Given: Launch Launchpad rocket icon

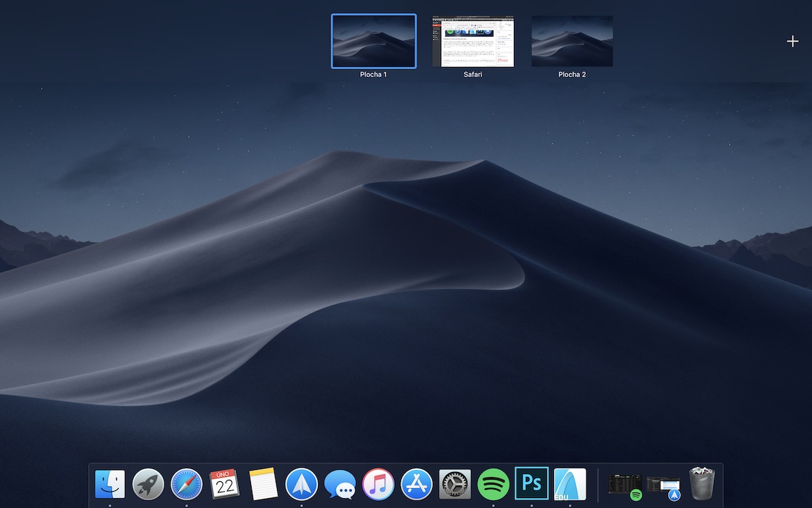Looking at the screenshot, I should tap(148, 484).
